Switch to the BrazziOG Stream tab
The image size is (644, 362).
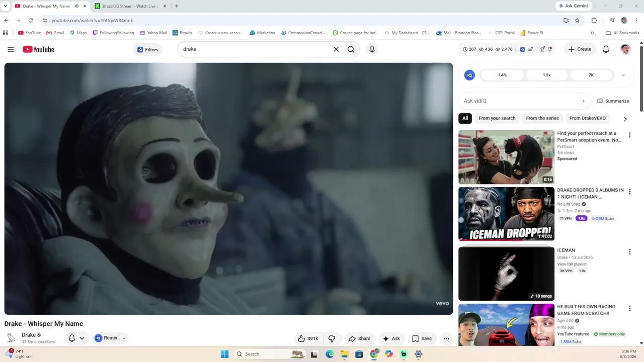(x=130, y=6)
